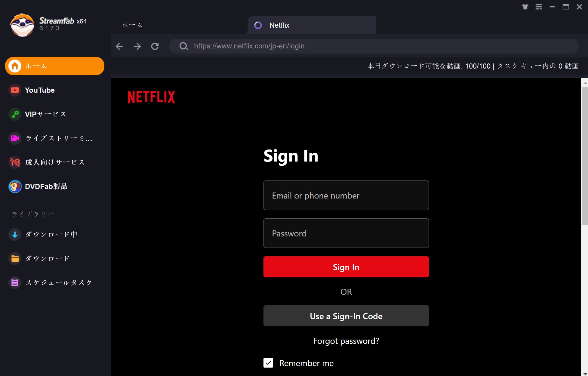The width and height of the screenshot is (588, 376).
Task: Toggle the Remember me checkbox
Action: pyautogui.click(x=268, y=363)
